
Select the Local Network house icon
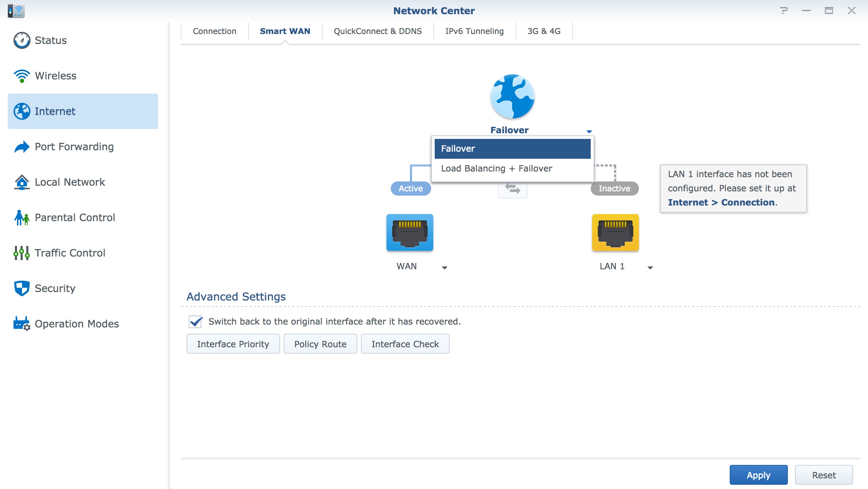22,182
